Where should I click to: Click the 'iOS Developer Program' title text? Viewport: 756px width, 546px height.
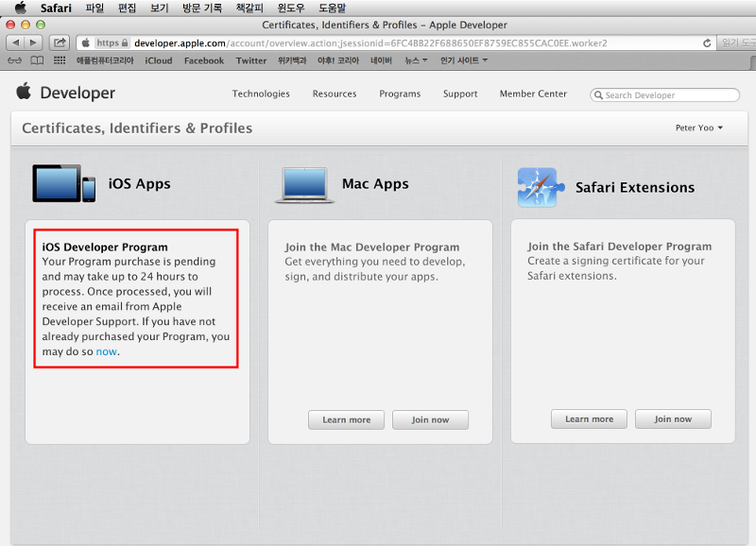pos(105,247)
